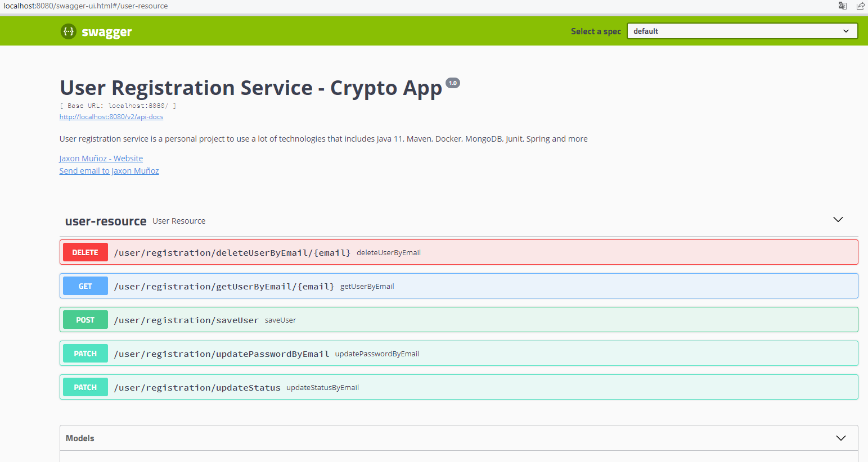This screenshot has height=462, width=868.
Task: Click the service description paragraph
Action: click(323, 139)
